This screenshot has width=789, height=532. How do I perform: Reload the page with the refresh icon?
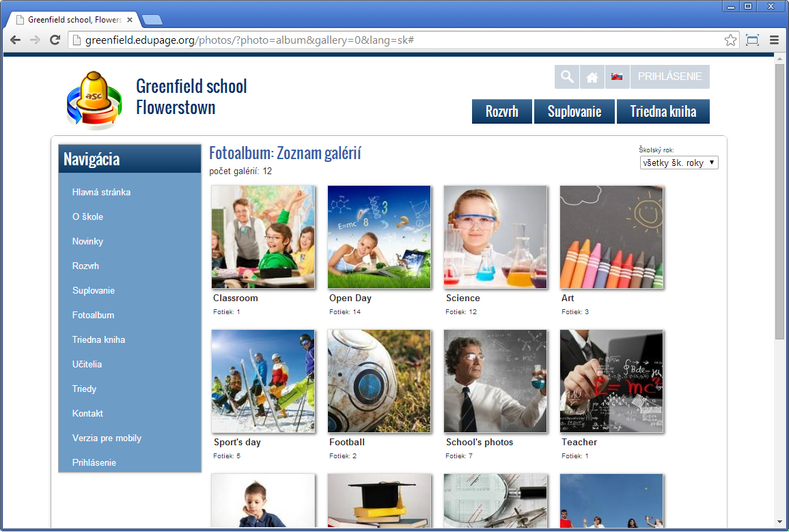tap(55, 40)
